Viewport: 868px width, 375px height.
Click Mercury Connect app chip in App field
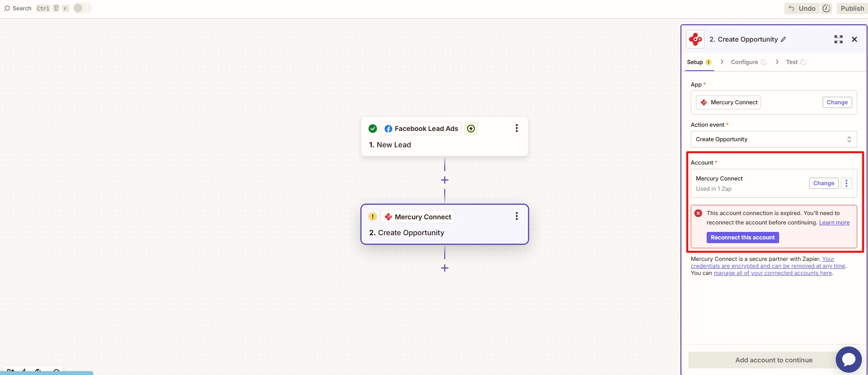click(728, 102)
